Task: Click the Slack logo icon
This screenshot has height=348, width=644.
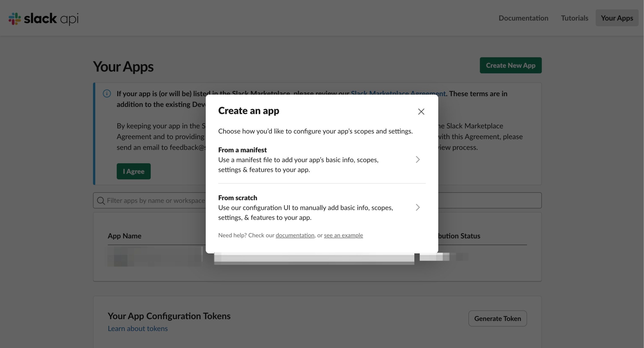Action: coord(15,19)
